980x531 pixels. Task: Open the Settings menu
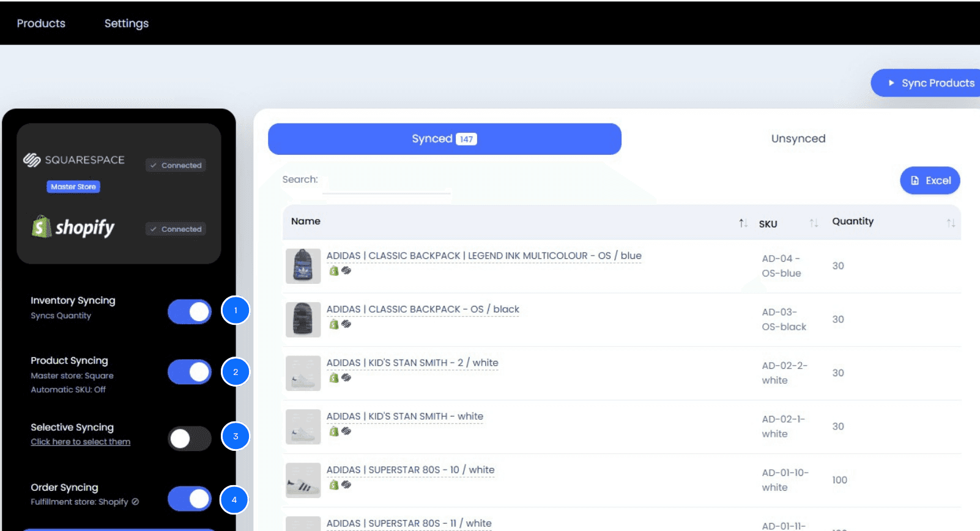coord(127,23)
